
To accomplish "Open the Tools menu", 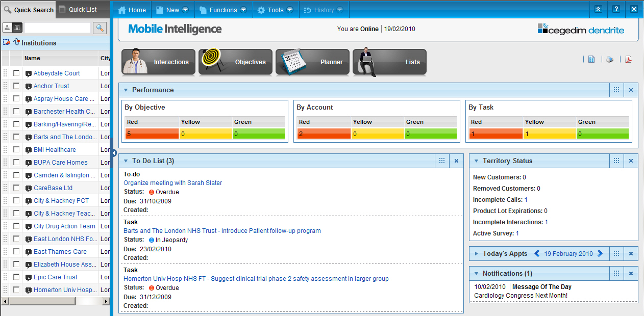I will click(276, 10).
